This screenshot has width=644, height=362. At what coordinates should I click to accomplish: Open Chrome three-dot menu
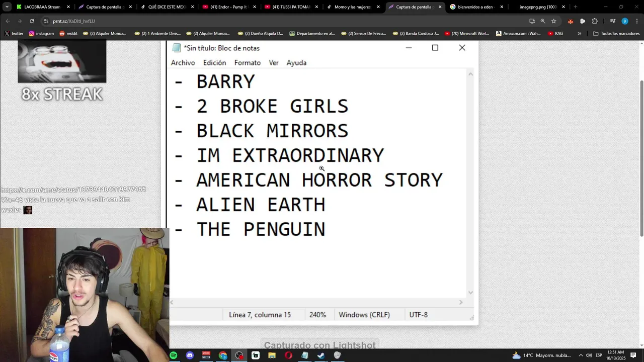point(637,21)
